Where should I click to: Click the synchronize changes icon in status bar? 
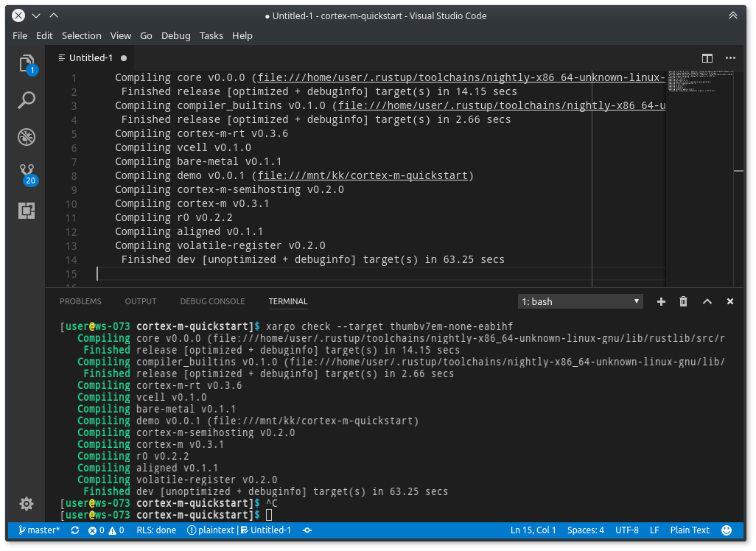tap(74, 530)
